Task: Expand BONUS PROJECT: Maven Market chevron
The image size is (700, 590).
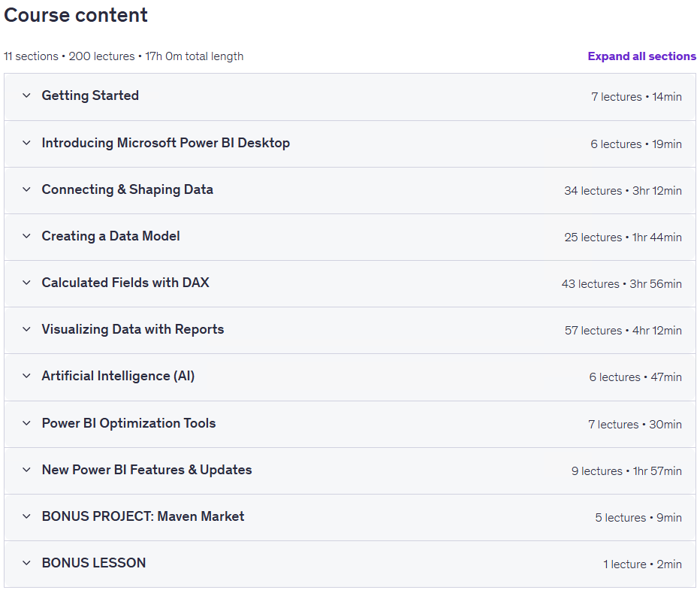Action: [27, 516]
